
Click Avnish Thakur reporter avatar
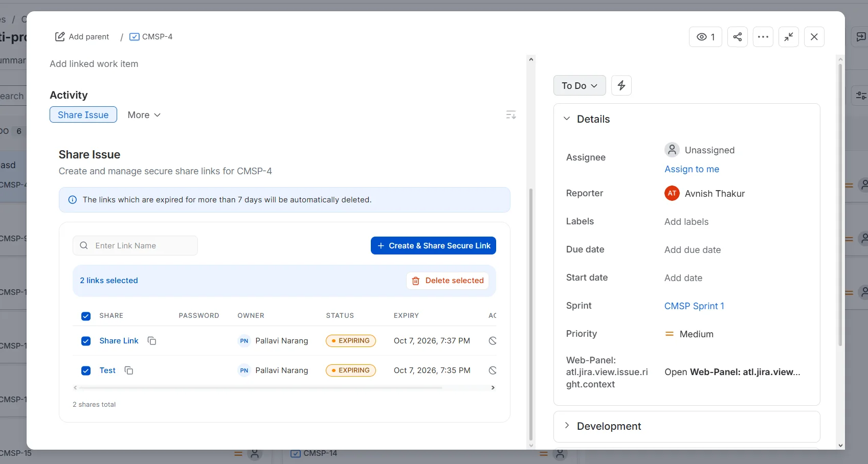tap(672, 193)
